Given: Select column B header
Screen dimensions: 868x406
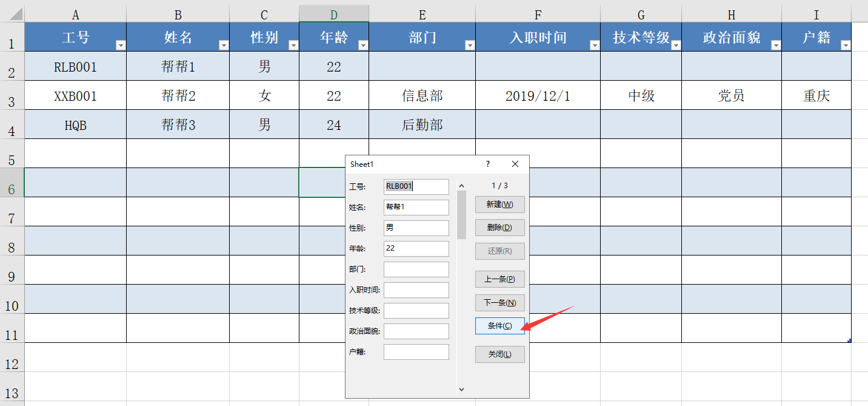Looking at the screenshot, I should click(x=178, y=15).
